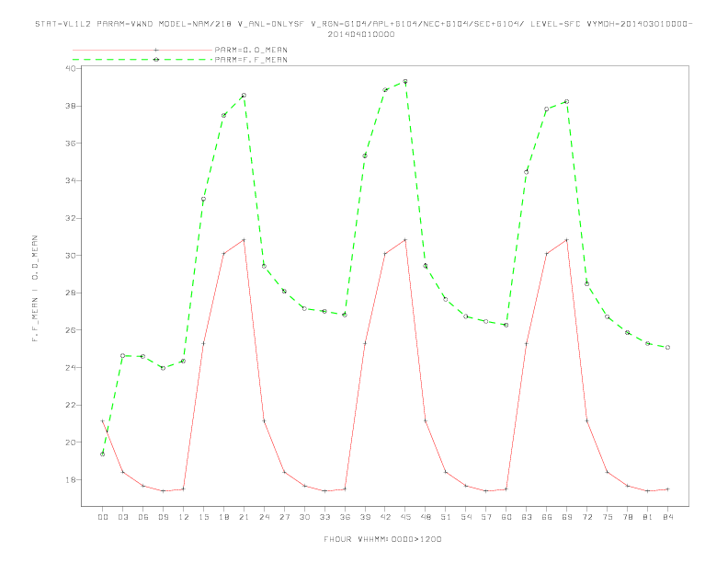Click the PARM=O.O_MEAN legend label
The height and width of the screenshot is (563, 728).
[251, 50]
